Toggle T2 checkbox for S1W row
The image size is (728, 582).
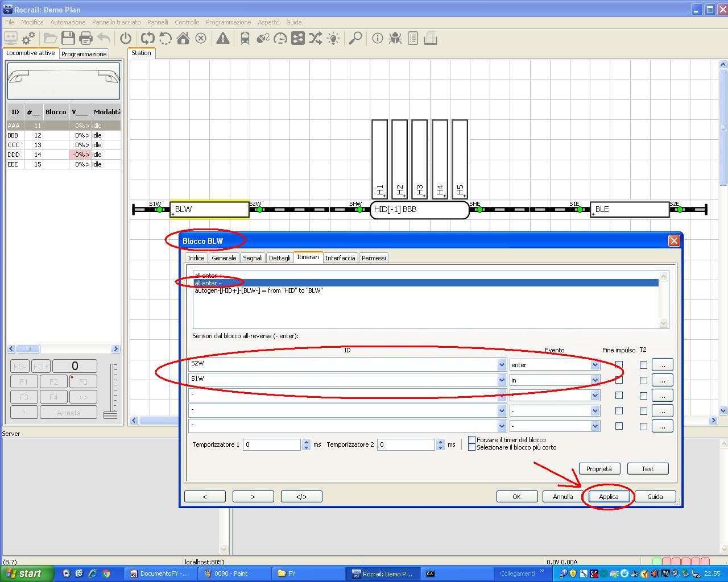[643, 380]
